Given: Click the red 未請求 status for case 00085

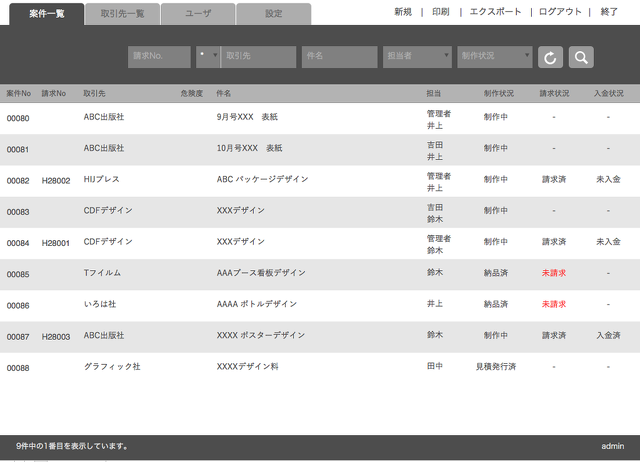Looking at the screenshot, I should point(554,273).
